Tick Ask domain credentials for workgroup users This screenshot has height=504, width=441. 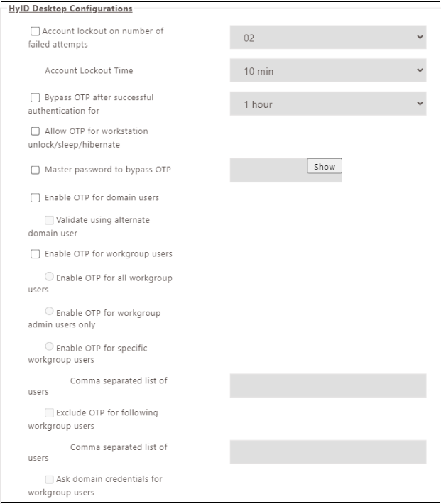49,479
